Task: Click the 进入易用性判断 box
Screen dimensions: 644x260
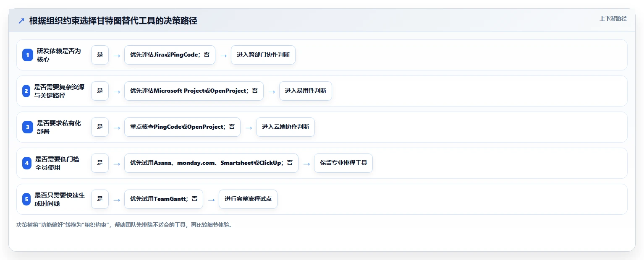Action: tap(306, 91)
